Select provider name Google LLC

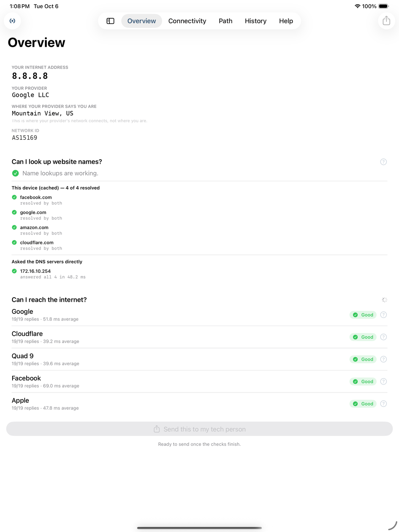[30, 95]
